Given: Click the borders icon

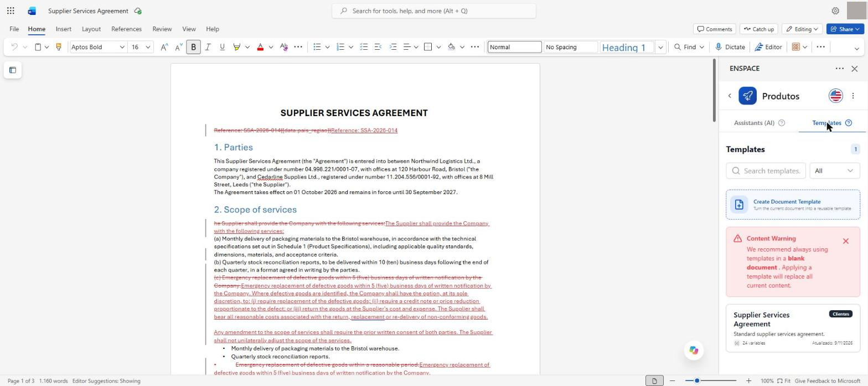Looking at the screenshot, I should tap(428, 47).
